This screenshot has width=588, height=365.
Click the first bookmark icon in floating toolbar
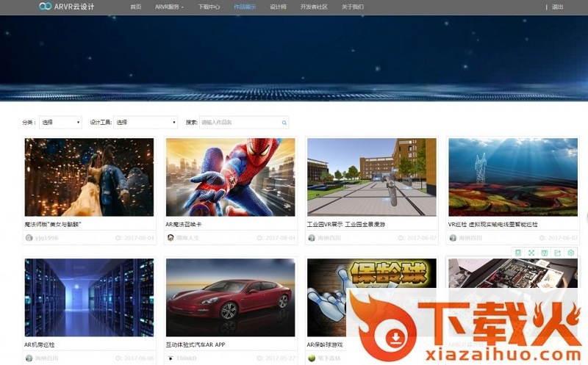click(517, 253)
